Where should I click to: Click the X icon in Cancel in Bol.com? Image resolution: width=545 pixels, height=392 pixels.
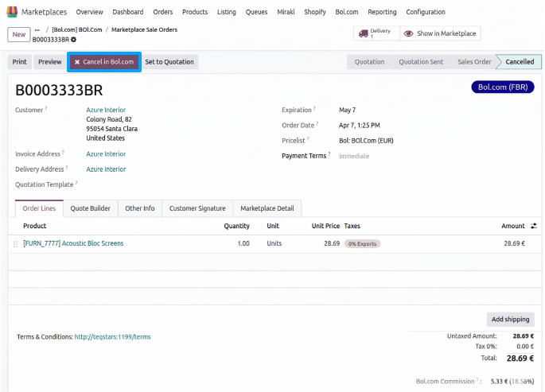tap(77, 62)
